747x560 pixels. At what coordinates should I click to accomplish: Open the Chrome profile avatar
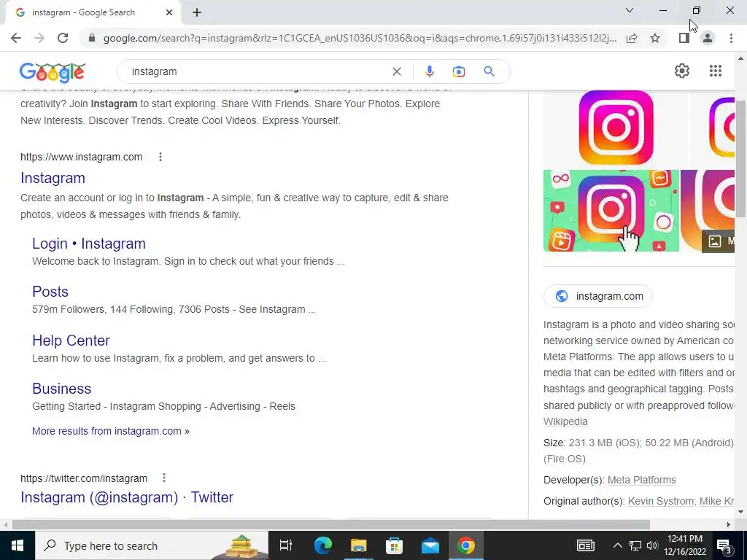[x=708, y=38]
